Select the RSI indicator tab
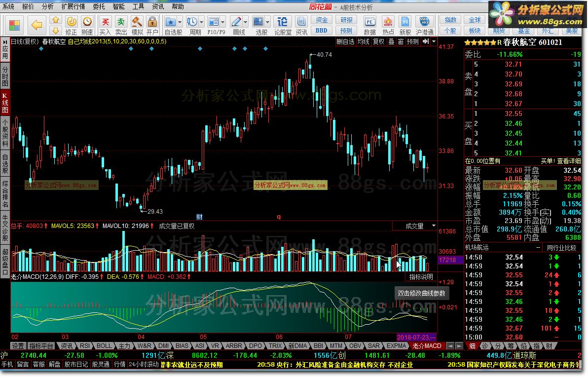This screenshot has height=377, width=588. pos(85,346)
